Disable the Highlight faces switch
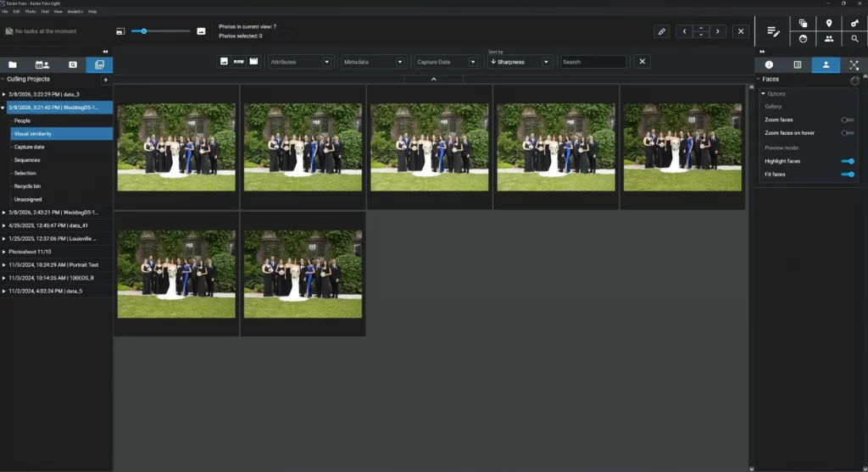The image size is (868, 472). click(847, 161)
